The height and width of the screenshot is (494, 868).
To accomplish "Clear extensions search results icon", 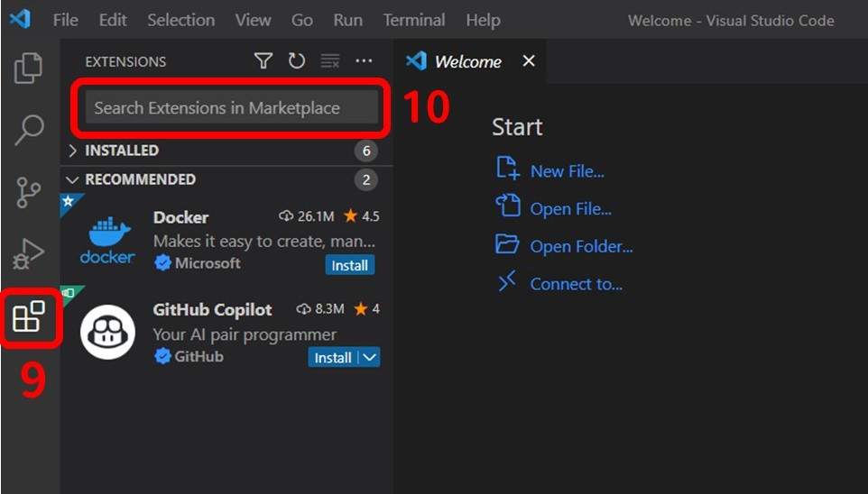I will tap(330, 61).
